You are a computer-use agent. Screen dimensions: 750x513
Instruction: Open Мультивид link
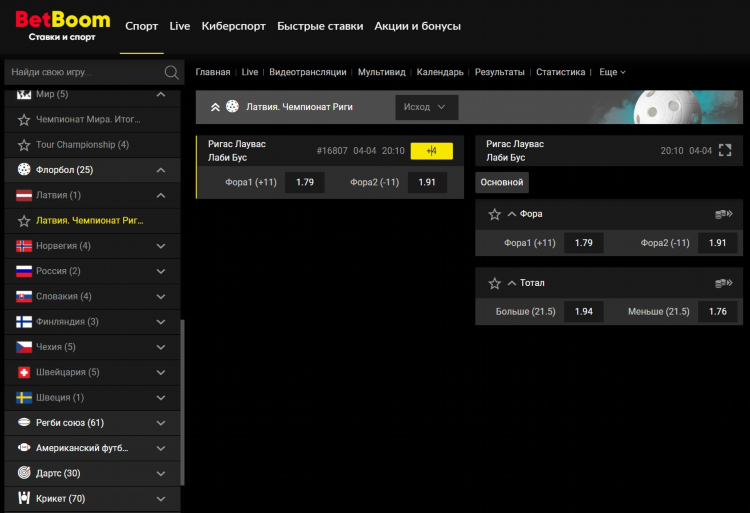click(x=381, y=72)
